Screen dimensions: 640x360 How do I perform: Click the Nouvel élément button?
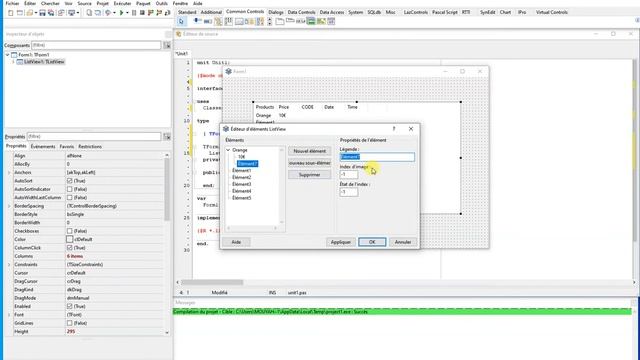tap(309, 151)
